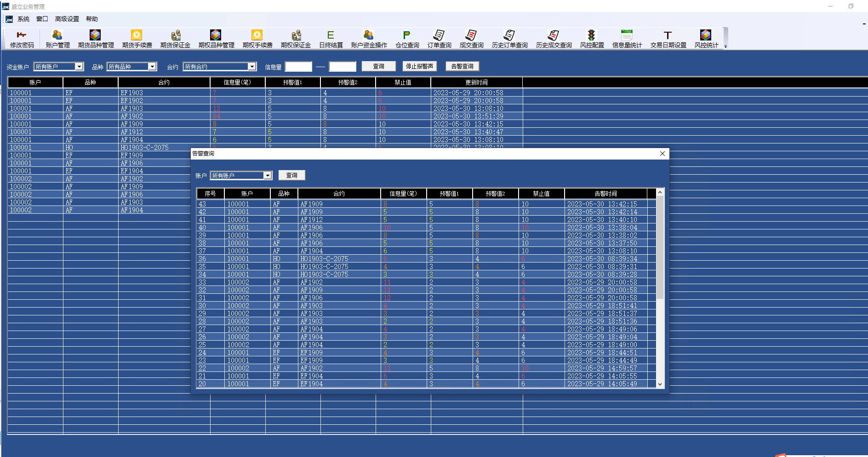Open 期货品种管理 toolbar icon
Viewport: 868px width, 457px height.
click(96, 40)
